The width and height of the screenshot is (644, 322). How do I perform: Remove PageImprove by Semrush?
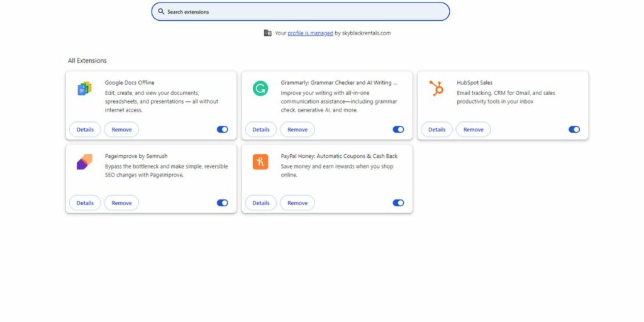coord(121,203)
